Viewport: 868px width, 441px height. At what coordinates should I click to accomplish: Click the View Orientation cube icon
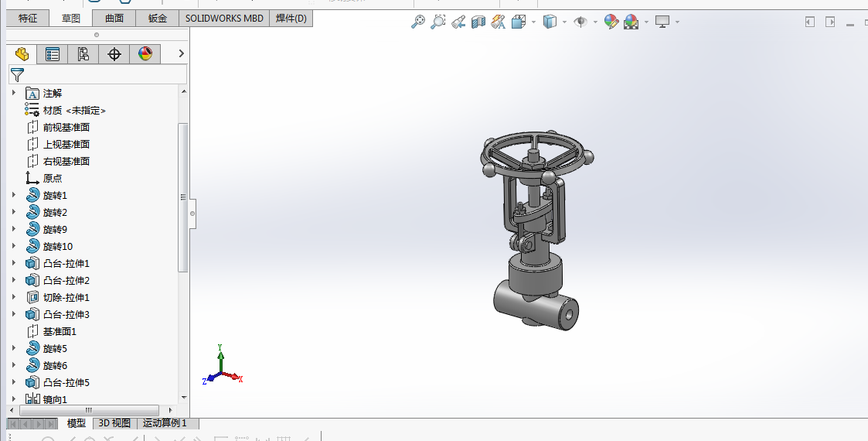coord(519,22)
